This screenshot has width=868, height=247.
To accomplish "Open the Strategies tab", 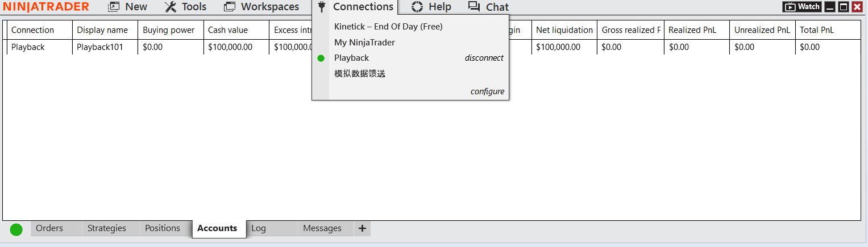I will point(107,228).
